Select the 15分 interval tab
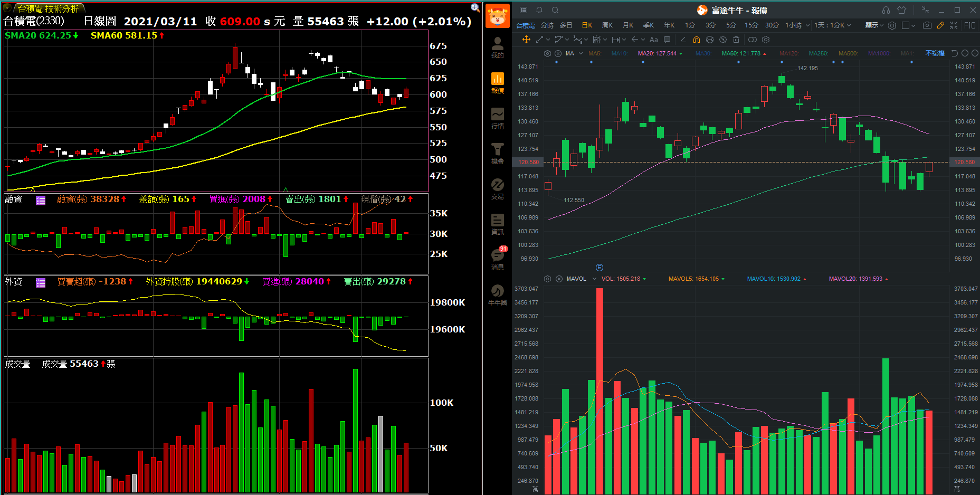This screenshot has width=980, height=495. (x=751, y=25)
